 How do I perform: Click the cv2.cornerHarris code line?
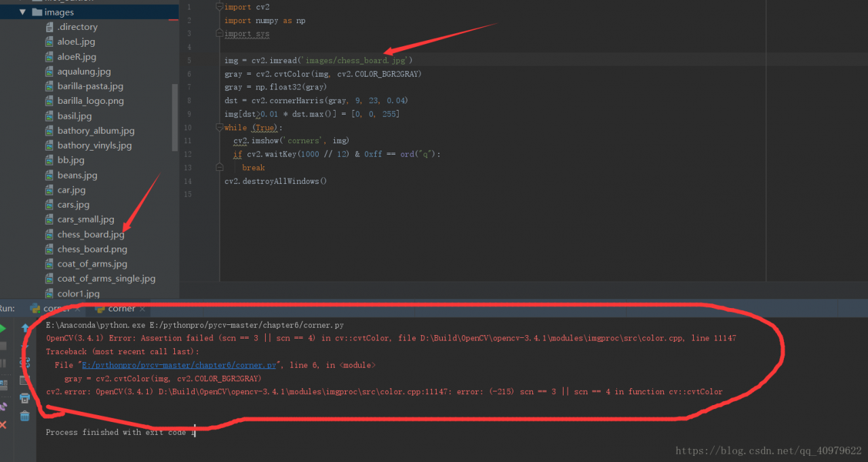pyautogui.click(x=316, y=100)
